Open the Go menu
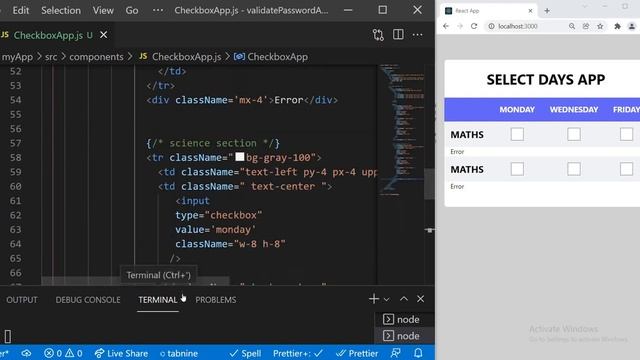Screen dimensions: 640x360 131,10
